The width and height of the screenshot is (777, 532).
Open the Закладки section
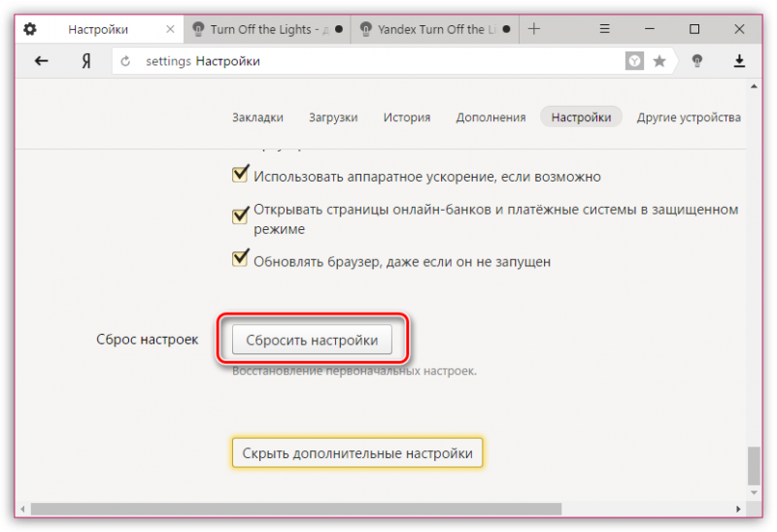(257, 117)
